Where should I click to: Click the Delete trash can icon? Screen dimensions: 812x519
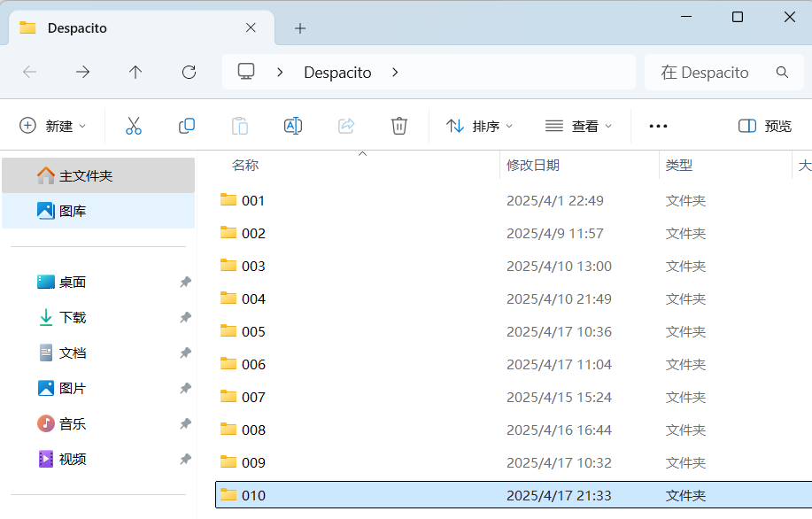398,126
